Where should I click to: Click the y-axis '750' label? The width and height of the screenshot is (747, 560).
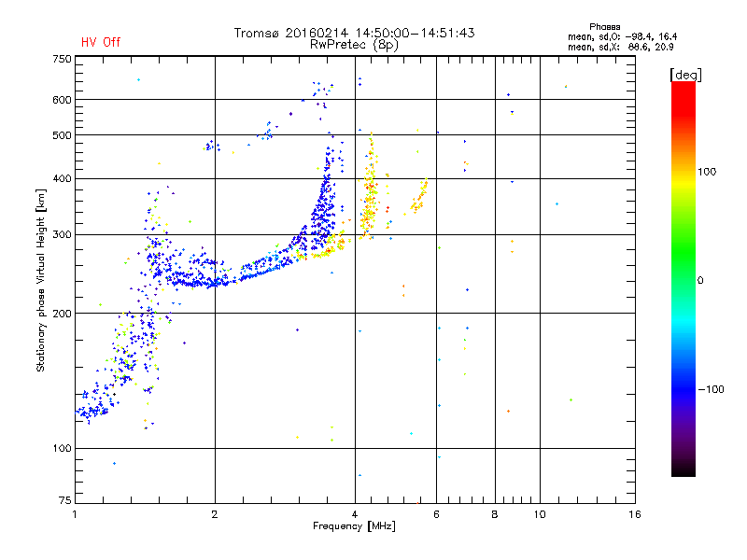[x=62, y=59]
